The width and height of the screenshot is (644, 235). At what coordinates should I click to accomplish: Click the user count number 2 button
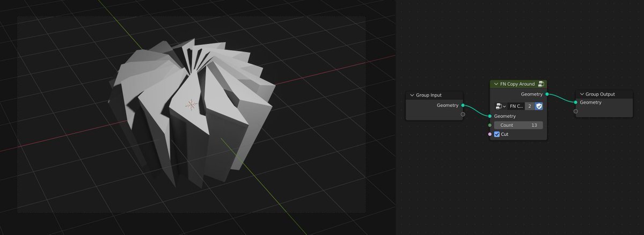coord(529,106)
